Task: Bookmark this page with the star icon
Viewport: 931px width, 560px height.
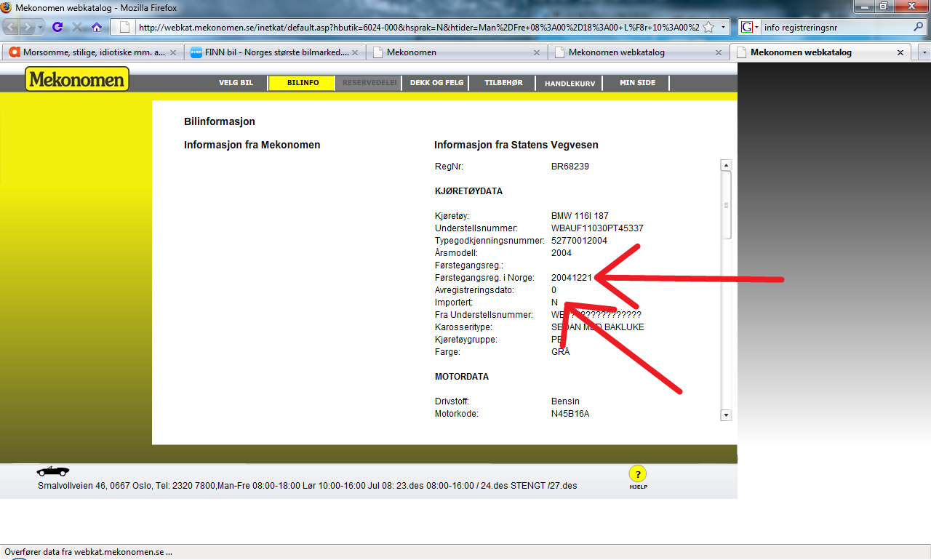Action: 708,28
